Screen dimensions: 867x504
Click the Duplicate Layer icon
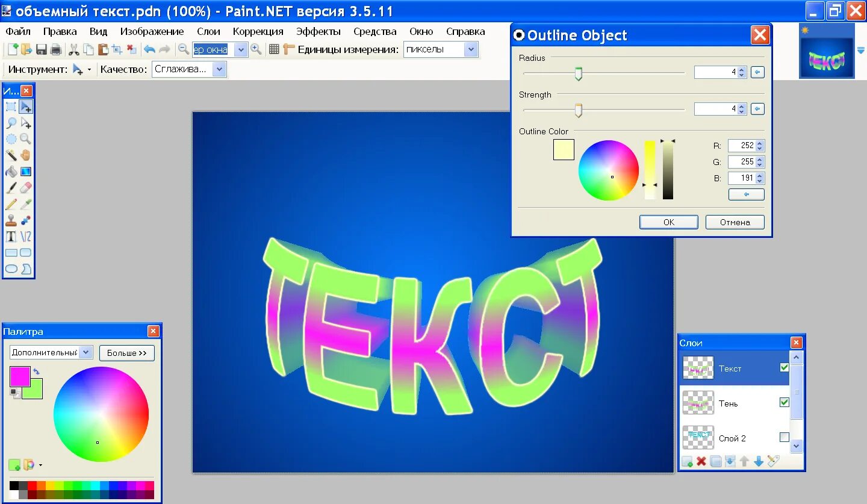(x=716, y=461)
